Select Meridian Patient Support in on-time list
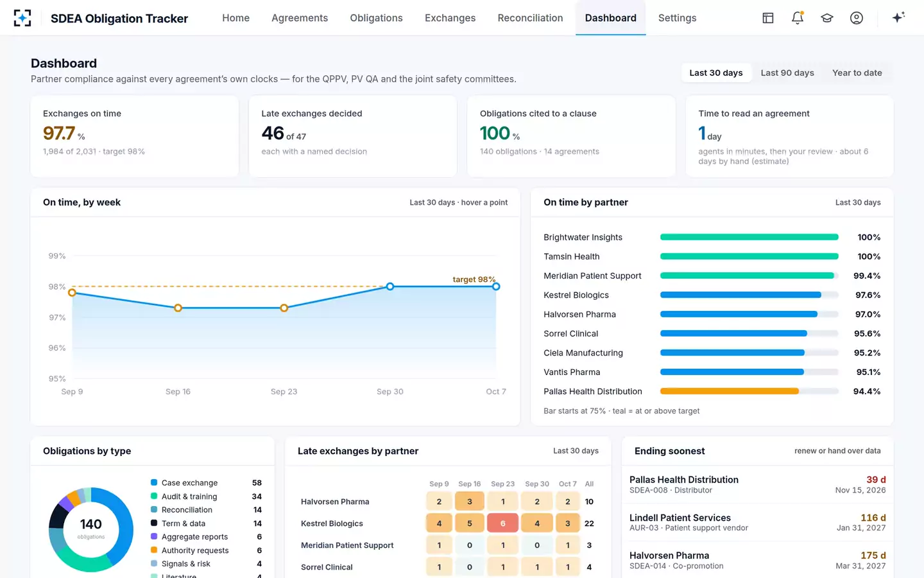 tap(712, 276)
